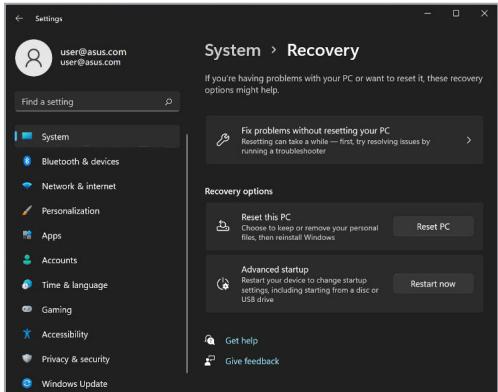This screenshot has height=392, width=498.
Task: Click the System monitor icon
Action: [x=27, y=136]
